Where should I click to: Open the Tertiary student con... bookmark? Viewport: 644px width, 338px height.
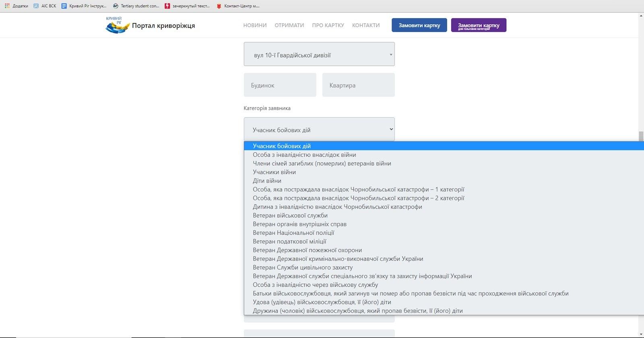click(x=136, y=6)
